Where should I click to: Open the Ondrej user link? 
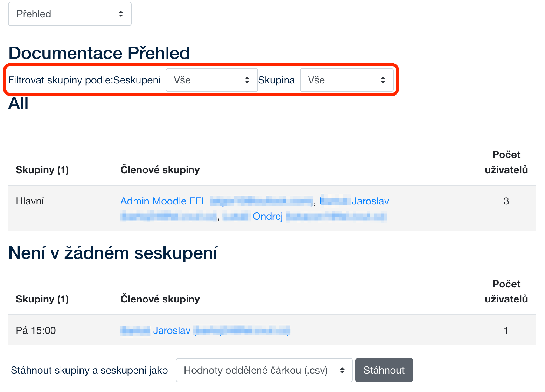(x=267, y=216)
